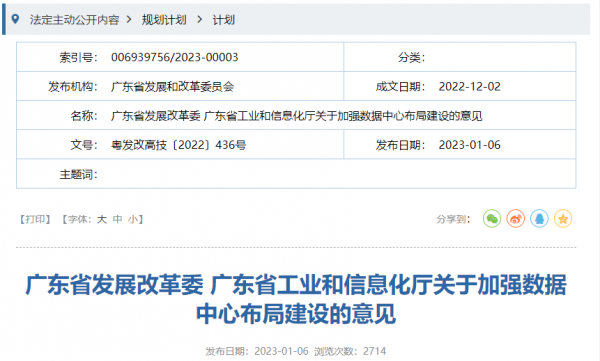Click the large blue article headline
The height and width of the screenshot is (361, 600).
click(x=296, y=299)
